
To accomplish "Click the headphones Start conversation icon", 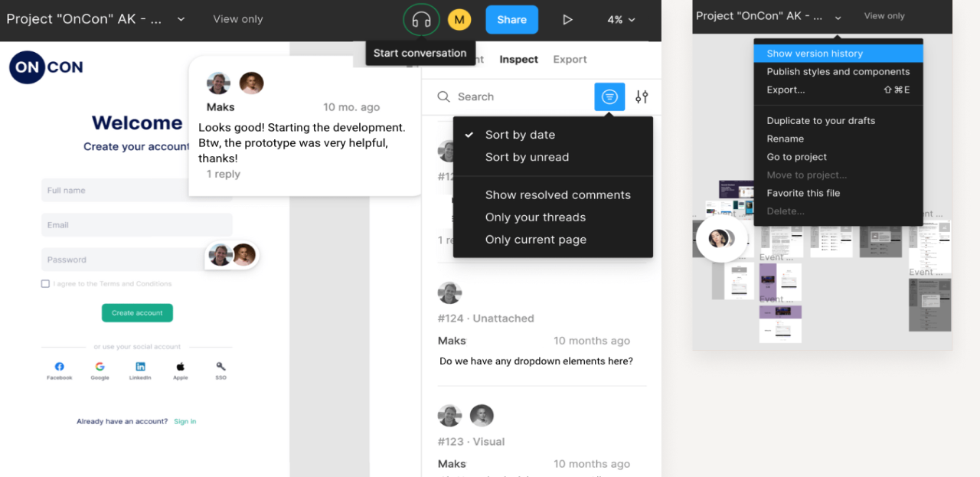I will click(421, 20).
